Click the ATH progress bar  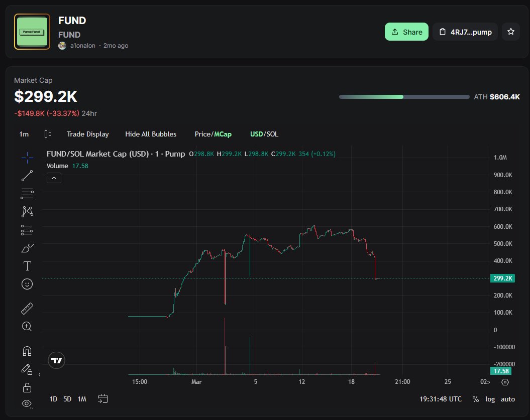(x=403, y=96)
